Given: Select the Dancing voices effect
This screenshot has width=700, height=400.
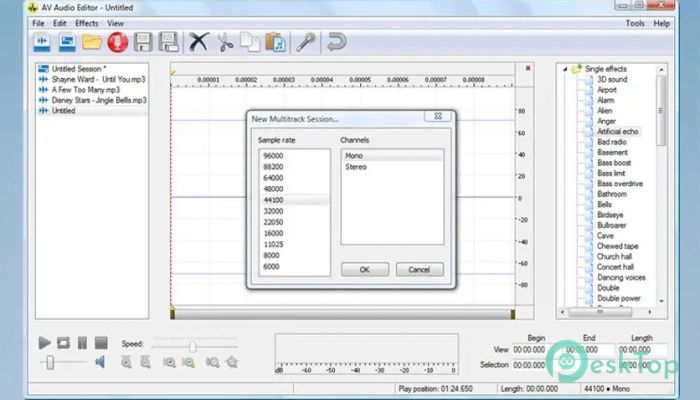Looking at the screenshot, I should tap(621, 277).
